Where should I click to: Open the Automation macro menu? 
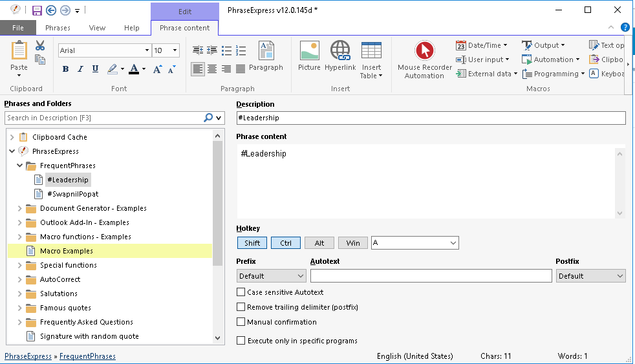551,59
